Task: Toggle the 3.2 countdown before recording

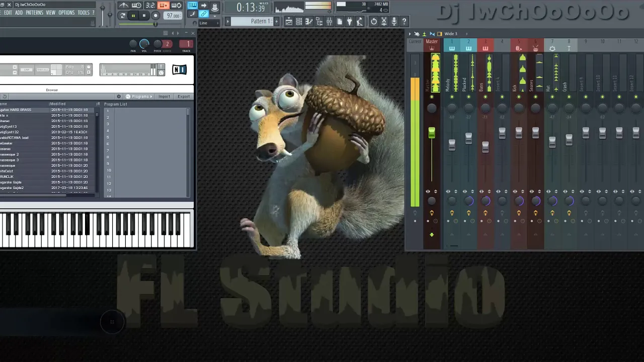Action: pos(150,6)
